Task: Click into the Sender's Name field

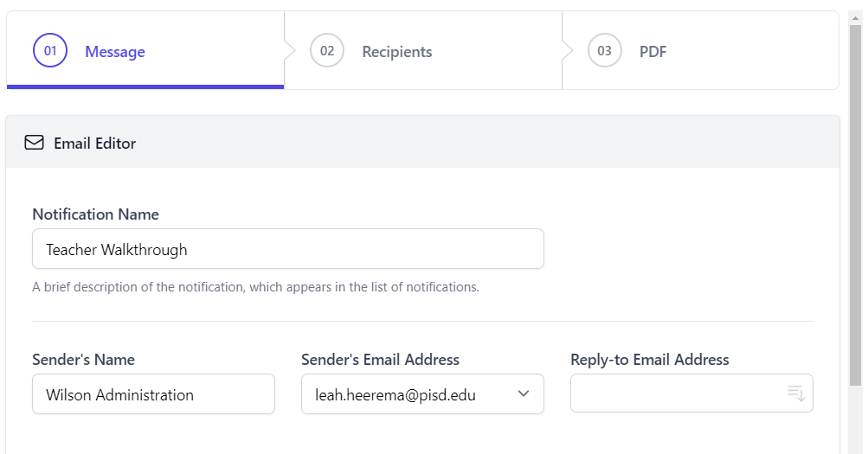Action: [x=153, y=393]
